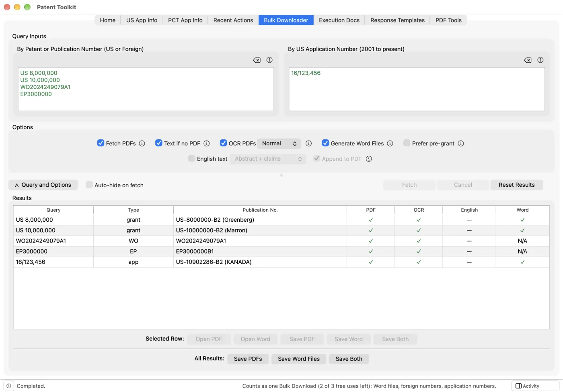
Task: Open the Execution Docs tab
Action: click(339, 20)
